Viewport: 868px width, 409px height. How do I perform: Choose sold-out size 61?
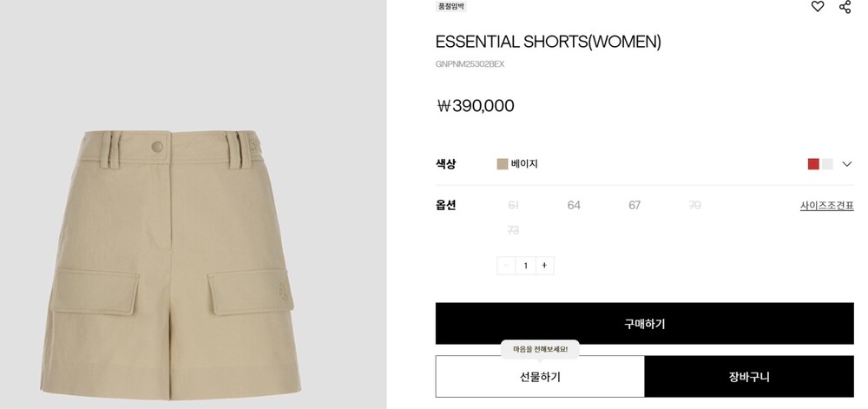(x=513, y=205)
